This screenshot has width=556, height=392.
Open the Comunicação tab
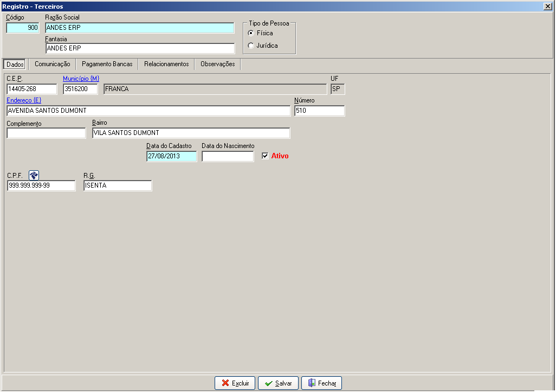(53, 64)
